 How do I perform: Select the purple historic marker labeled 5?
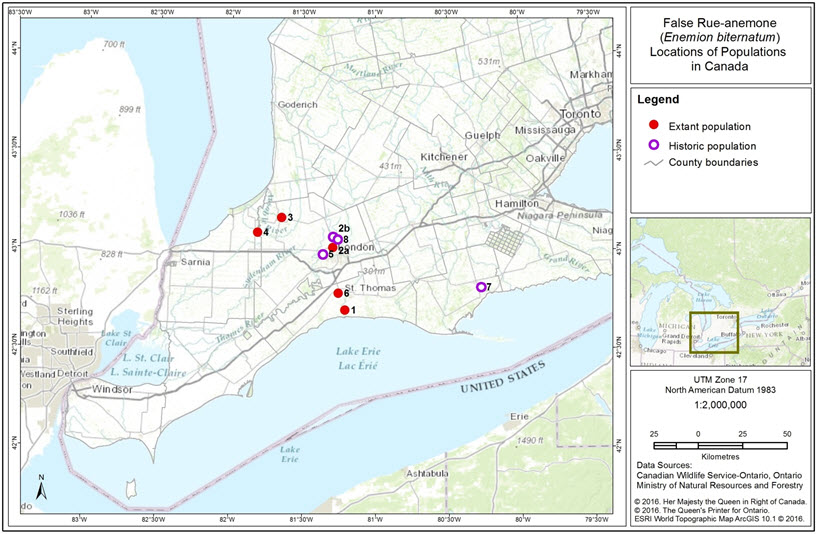coord(323,254)
